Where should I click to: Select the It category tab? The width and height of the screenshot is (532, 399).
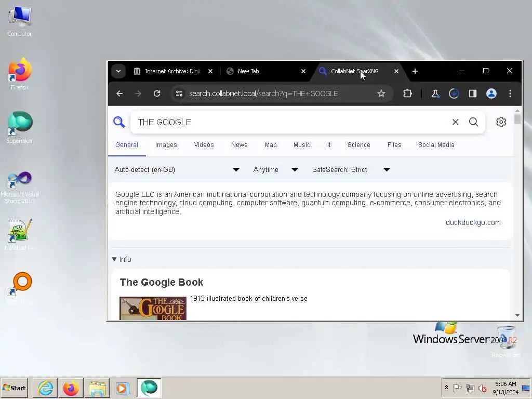329,145
